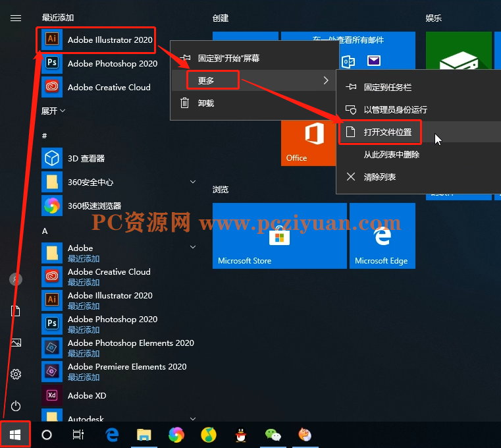
Task: Open the green tile under 娱乐
Action: click(x=458, y=50)
